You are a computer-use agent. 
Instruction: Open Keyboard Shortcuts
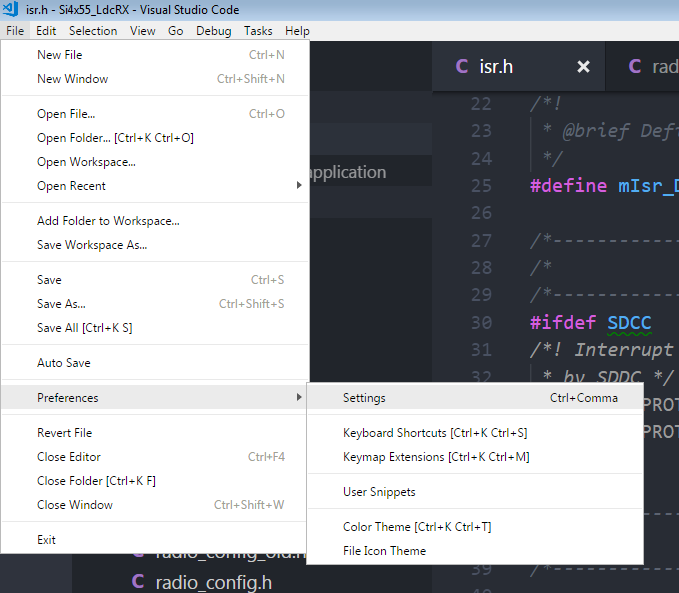click(x=434, y=433)
